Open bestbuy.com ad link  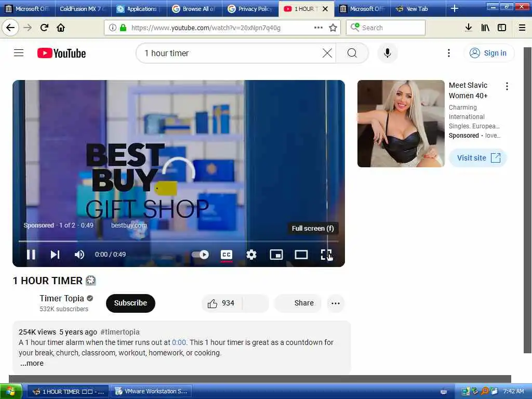[129, 225]
